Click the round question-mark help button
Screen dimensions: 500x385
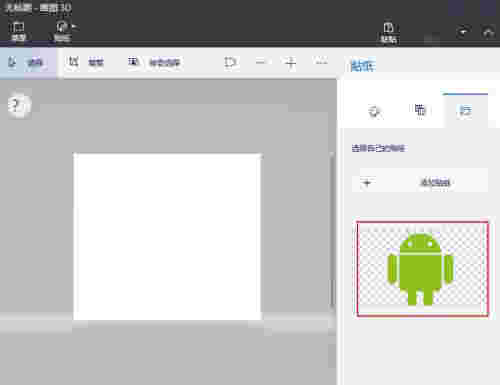20,106
